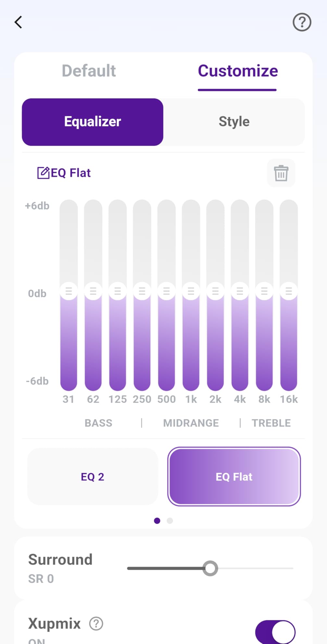Go back using the back arrow
This screenshot has height=644, width=327.
point(19,22)
